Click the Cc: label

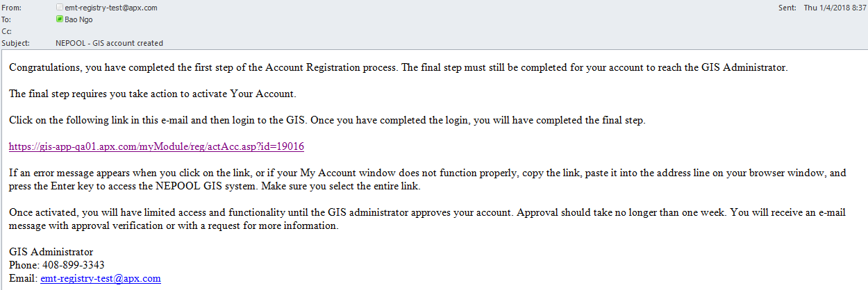point(8,31)
